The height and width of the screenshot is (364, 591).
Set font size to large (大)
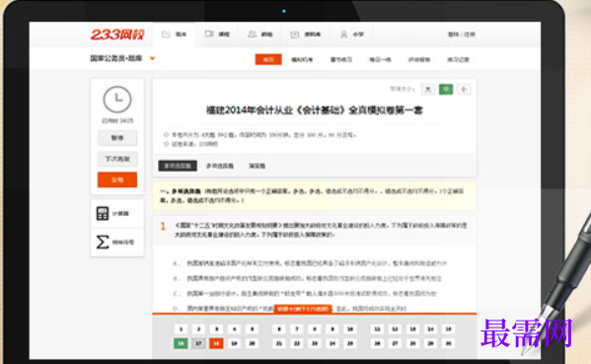[x=428, y=90]
